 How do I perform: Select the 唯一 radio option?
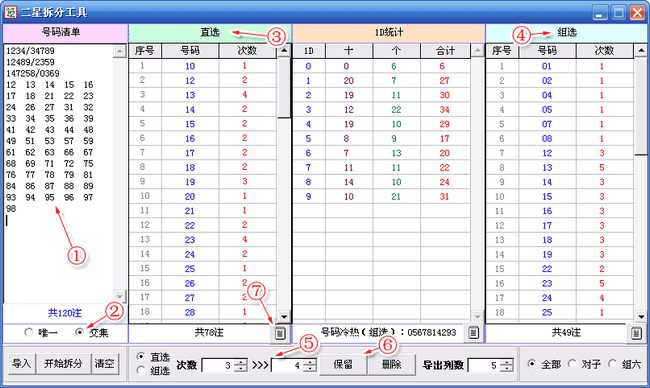point(29,332)
